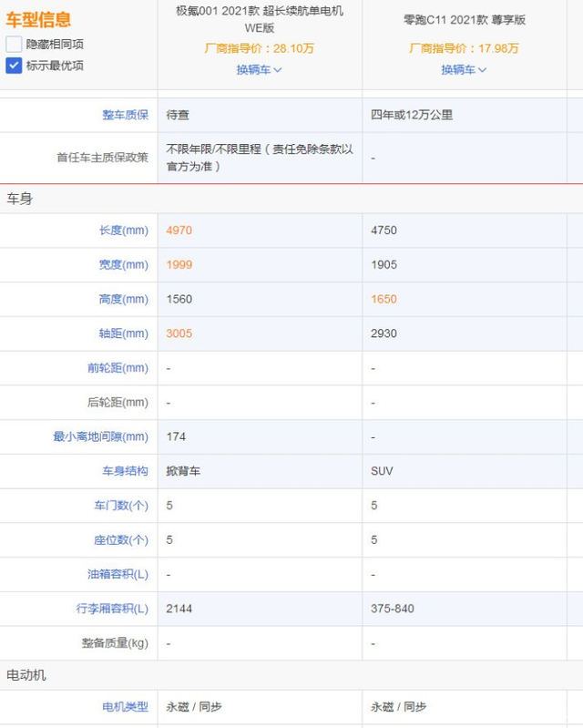Screen dimensions: 583x728
Task: Select the 极氪001 2021款 model title
Action: 260,19
